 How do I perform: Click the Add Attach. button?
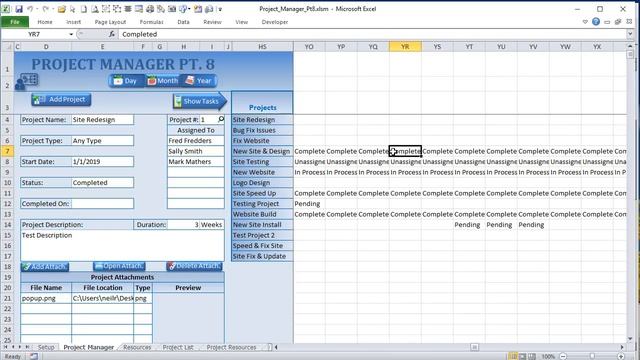tap(45, 267)
